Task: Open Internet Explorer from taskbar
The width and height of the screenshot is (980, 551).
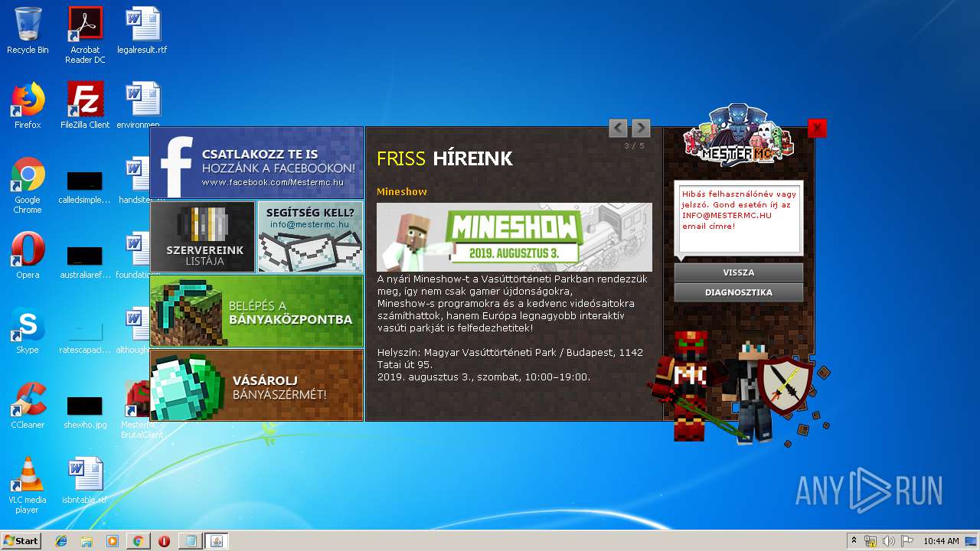Action: [61, 541]
